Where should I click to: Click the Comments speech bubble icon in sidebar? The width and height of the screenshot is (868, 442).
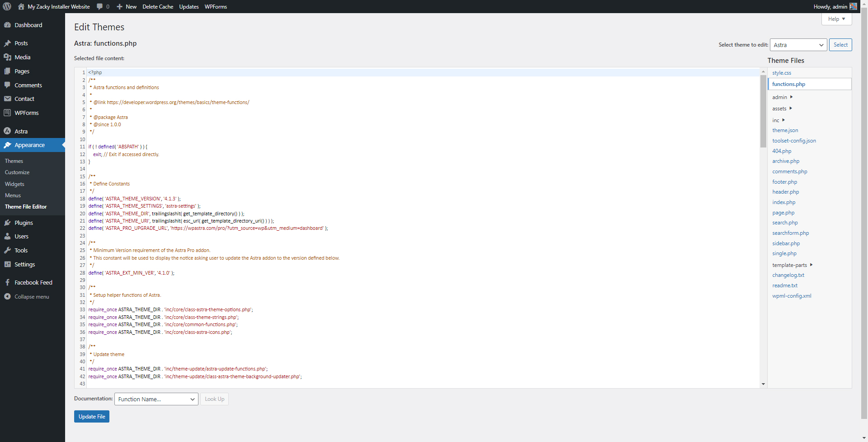pos(7,85)
